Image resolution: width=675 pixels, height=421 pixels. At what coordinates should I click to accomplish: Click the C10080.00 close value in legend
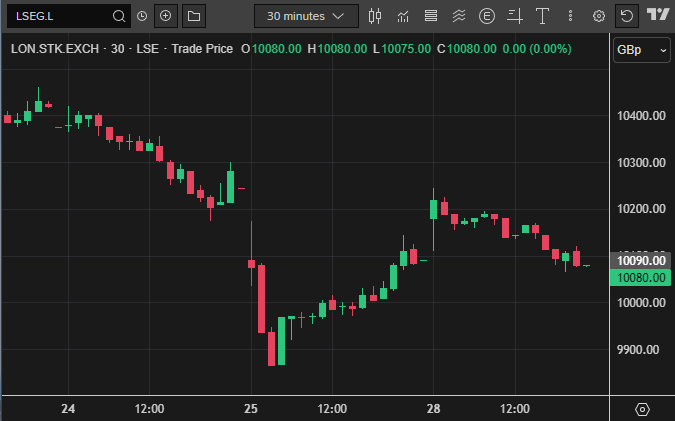467,49
